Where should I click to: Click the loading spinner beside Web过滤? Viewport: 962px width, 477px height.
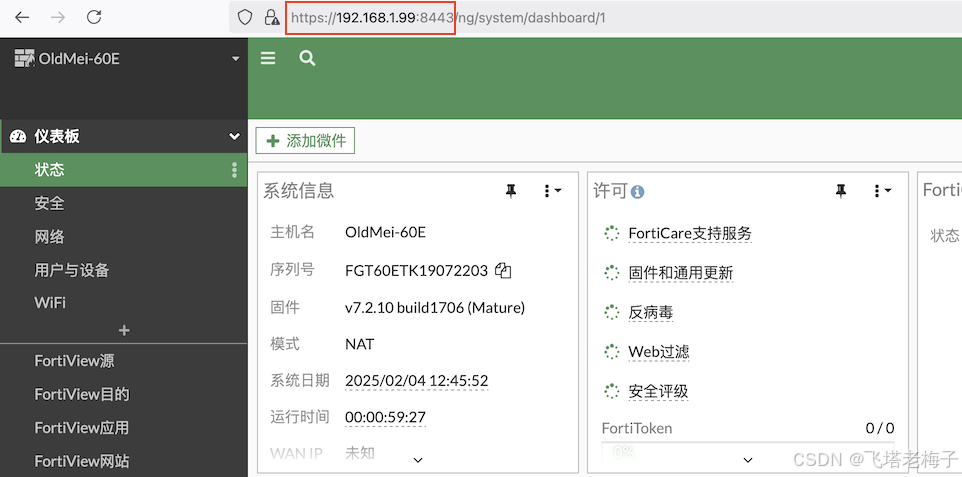click(611, 352)
